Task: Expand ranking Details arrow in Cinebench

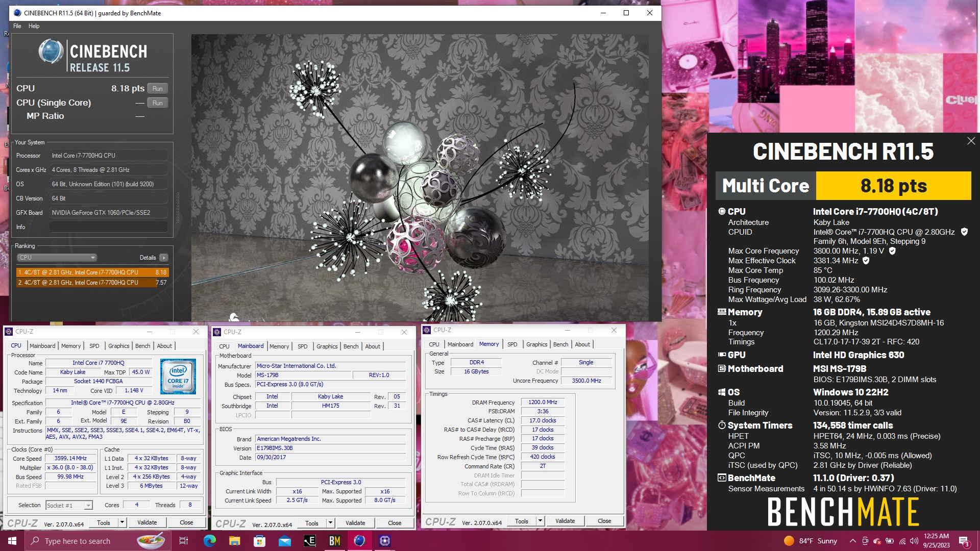Action: 164,258
